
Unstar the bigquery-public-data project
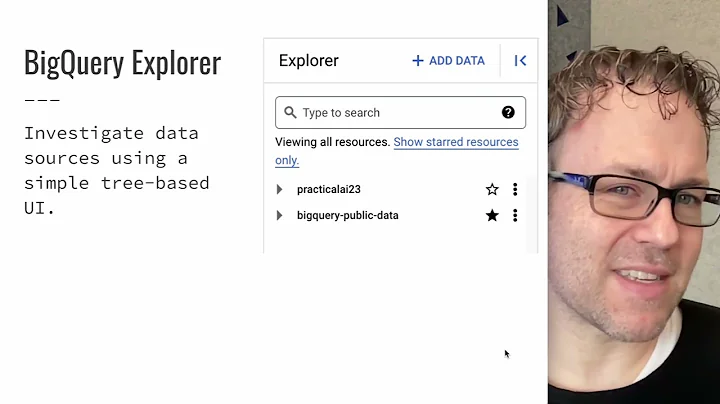pos(492,215)
